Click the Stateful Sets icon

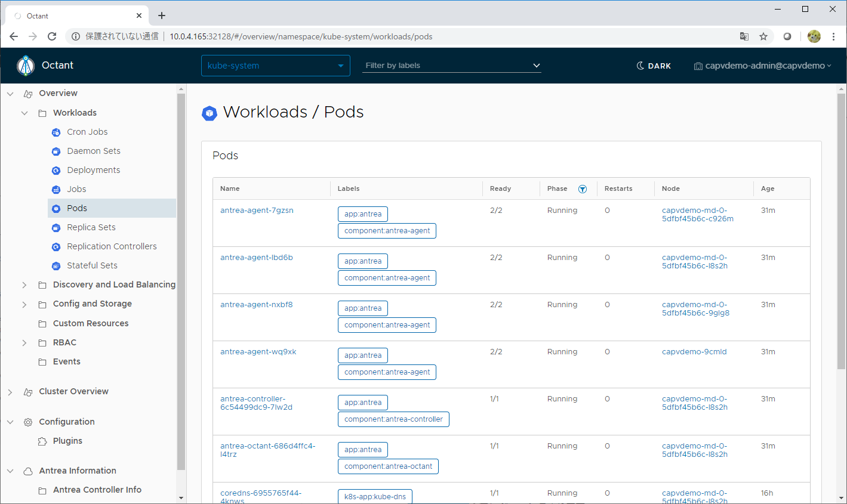tap(56, 266)
